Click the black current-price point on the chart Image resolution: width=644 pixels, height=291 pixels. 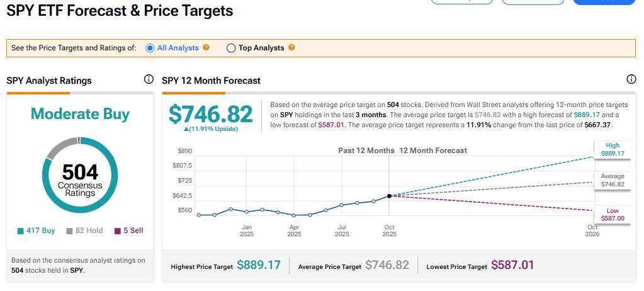(389, 196)
